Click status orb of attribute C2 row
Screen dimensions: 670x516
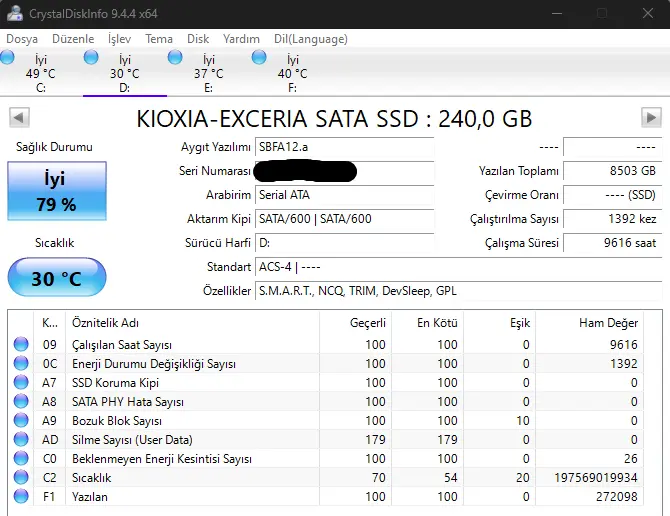(21, 477)
